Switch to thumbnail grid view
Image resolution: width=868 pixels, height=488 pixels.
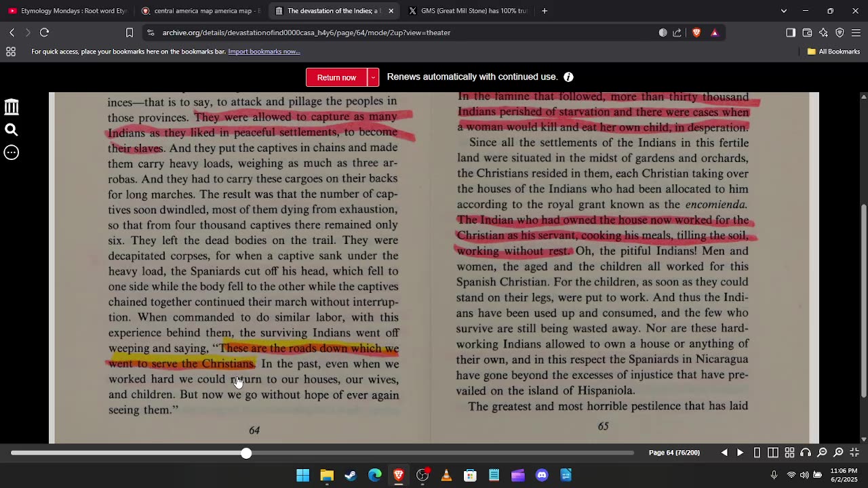tap(789, 453)
